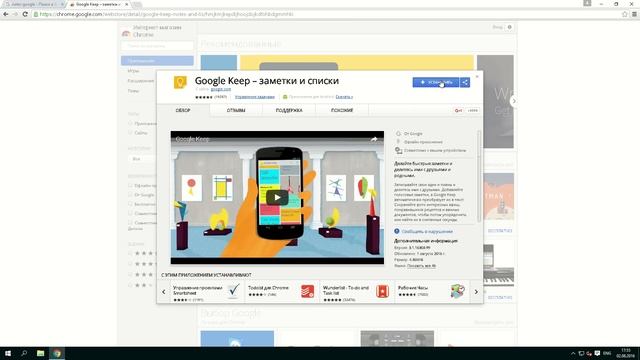Click the blue report abuse icon
Screen dimensions: 640x360
coord(397,231)
